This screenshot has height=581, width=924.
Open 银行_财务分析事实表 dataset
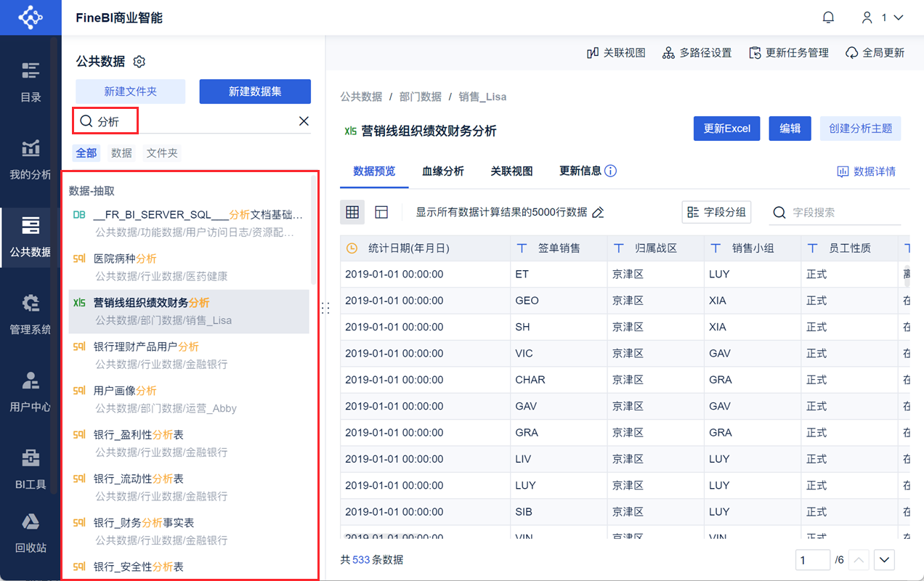[189, 532]
